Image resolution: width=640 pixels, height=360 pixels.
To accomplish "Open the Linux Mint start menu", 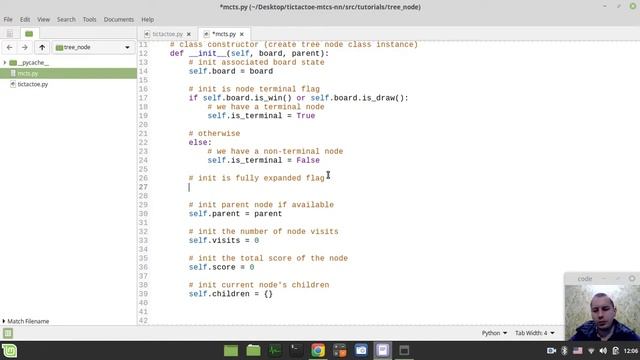I will tap(10, 351).
